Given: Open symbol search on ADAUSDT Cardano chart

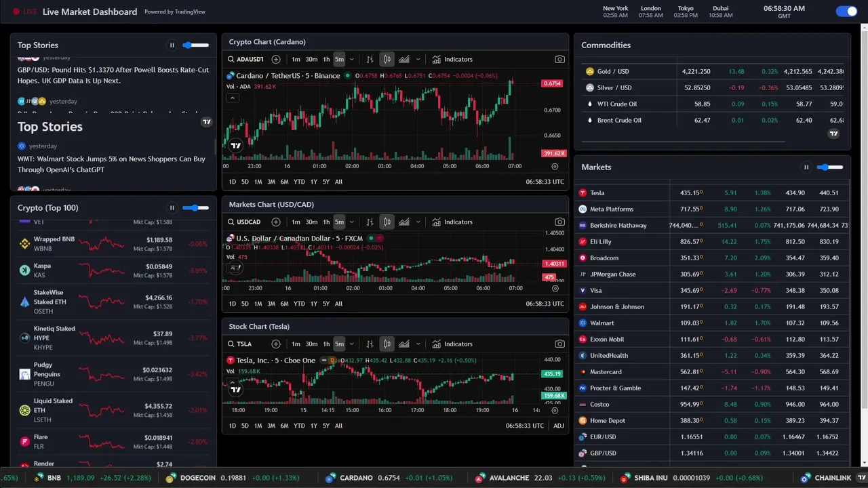Looking at the screenshot, I should pos(245,59).
